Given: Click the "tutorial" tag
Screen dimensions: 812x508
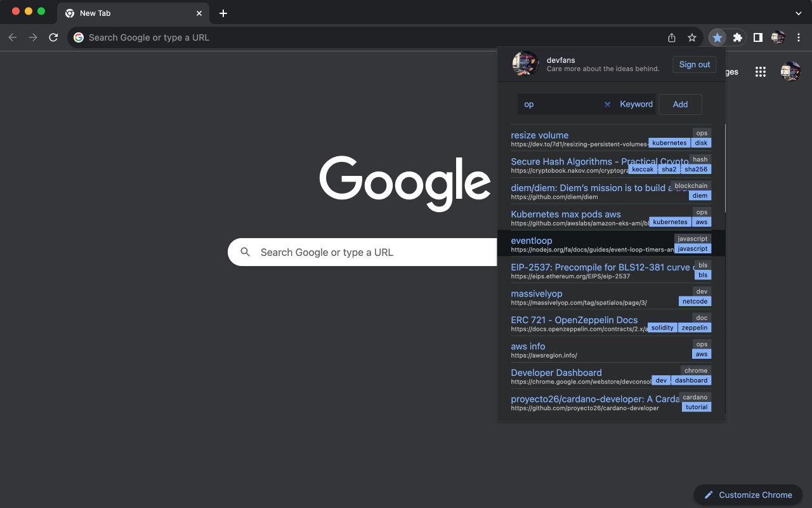Looking at the screenshot, I should click(x=697, y=407).
